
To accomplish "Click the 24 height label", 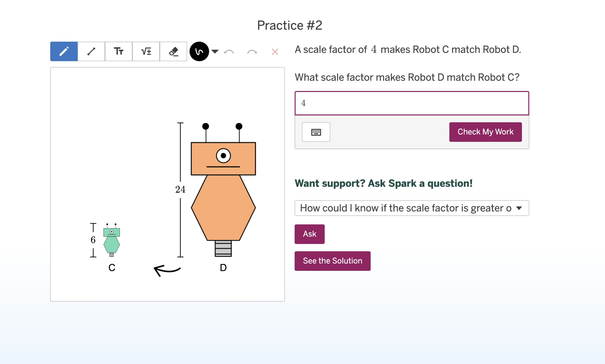I will 180,189.
